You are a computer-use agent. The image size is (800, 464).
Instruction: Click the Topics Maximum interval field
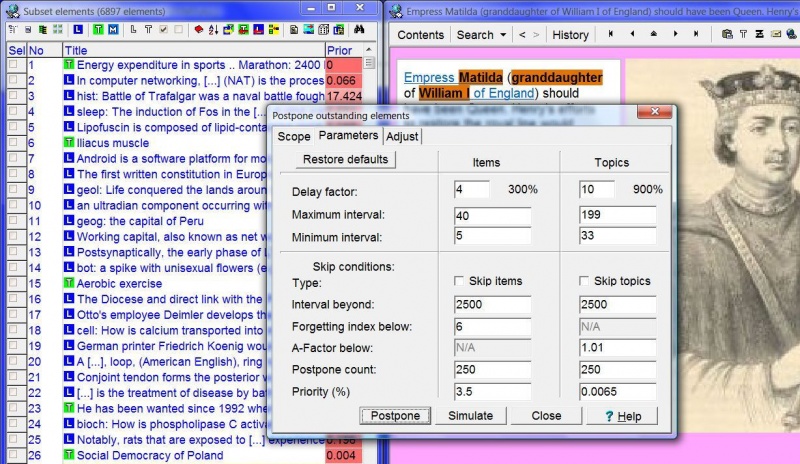[617, 214]
